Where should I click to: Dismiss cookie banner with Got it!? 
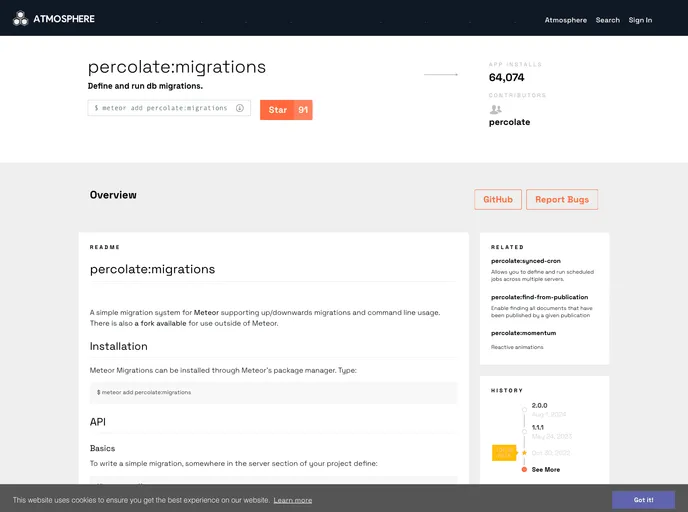click(x=643, y=500)
